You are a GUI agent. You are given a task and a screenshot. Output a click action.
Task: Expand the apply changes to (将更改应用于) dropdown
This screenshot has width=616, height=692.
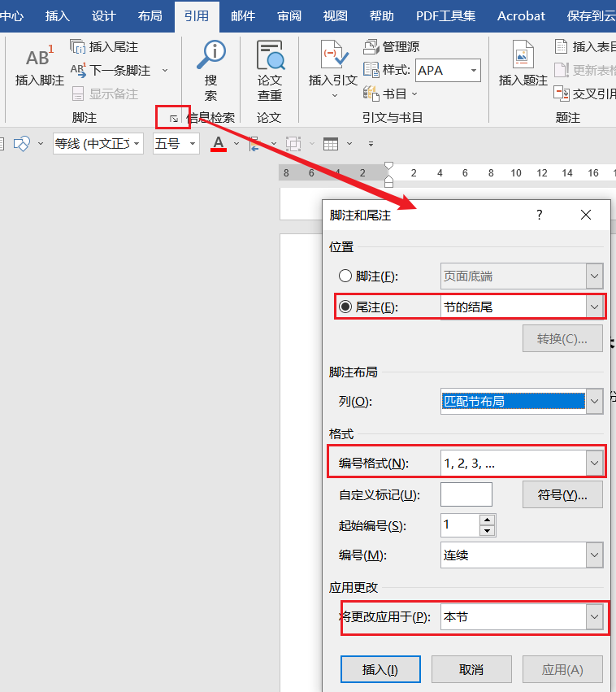pos(595,617)
